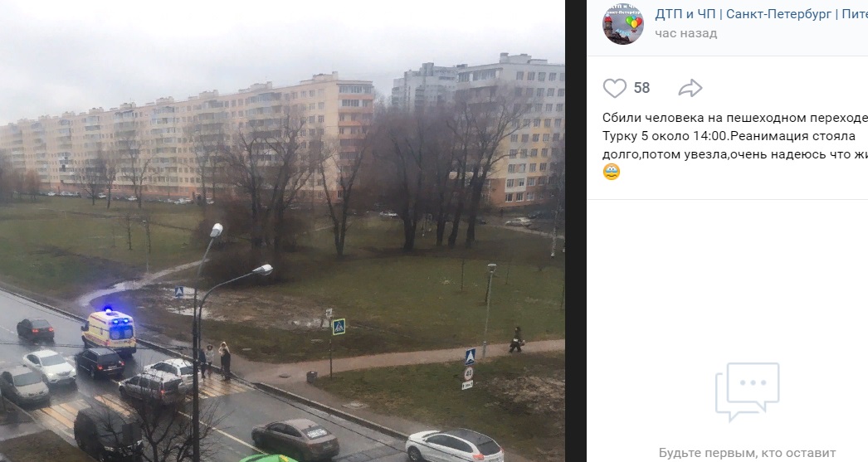Click the people standing by the crosswalk

(x=215, y=360)
